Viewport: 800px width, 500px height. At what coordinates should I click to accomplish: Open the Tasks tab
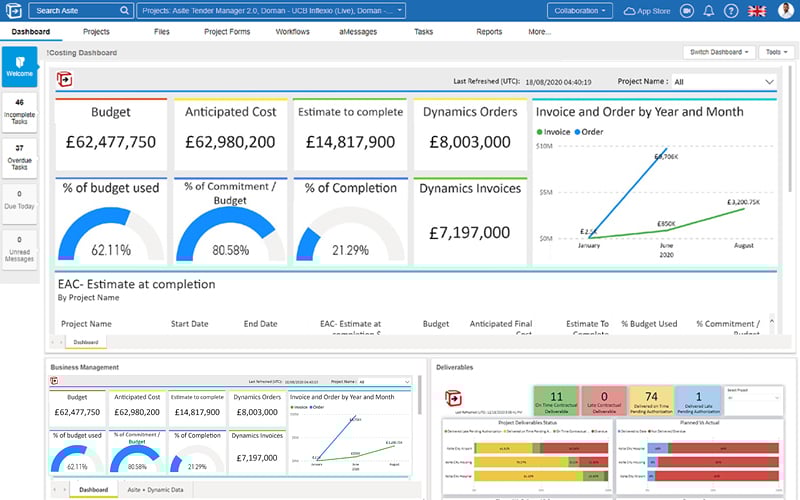(x=423, y=32)
